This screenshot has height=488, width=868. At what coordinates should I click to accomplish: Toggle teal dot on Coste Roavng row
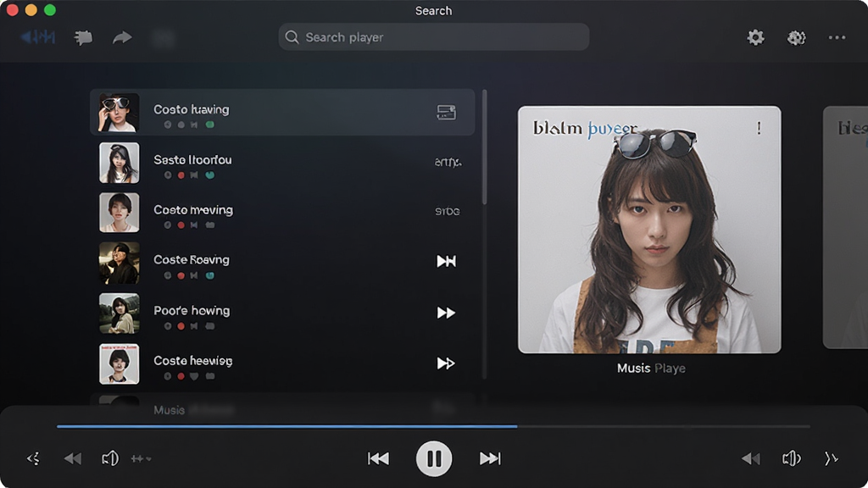(210, 275)
